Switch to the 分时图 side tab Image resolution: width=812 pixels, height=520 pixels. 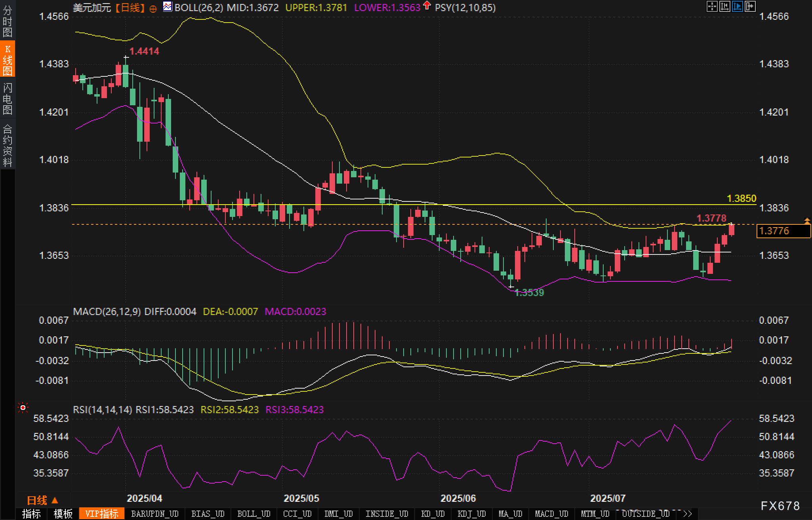8,21
